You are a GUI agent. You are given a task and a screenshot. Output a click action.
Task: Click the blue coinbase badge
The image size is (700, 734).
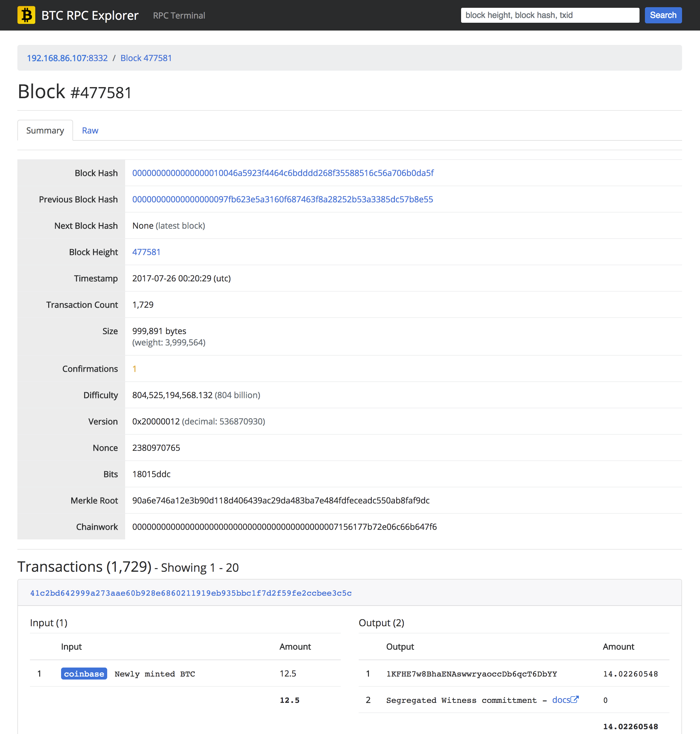(x=84, y=674)
